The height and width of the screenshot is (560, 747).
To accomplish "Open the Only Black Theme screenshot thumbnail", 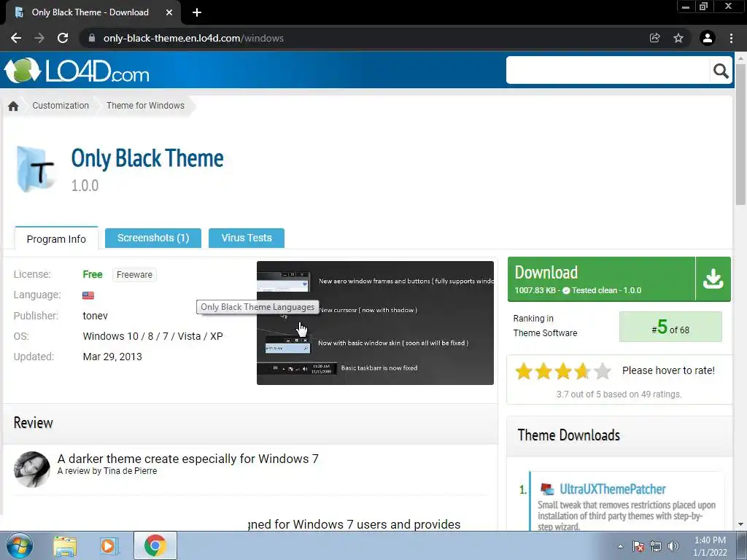I will click(x=375, y=323).
